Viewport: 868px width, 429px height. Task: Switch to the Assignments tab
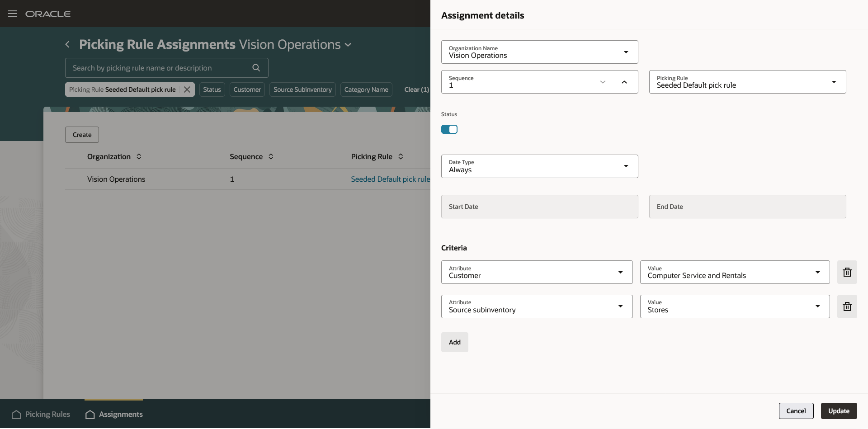(x=114, y=414)
